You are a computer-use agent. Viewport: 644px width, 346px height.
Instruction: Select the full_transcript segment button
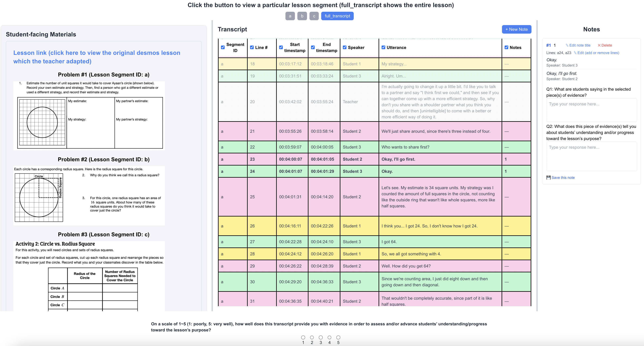[337, 16]
